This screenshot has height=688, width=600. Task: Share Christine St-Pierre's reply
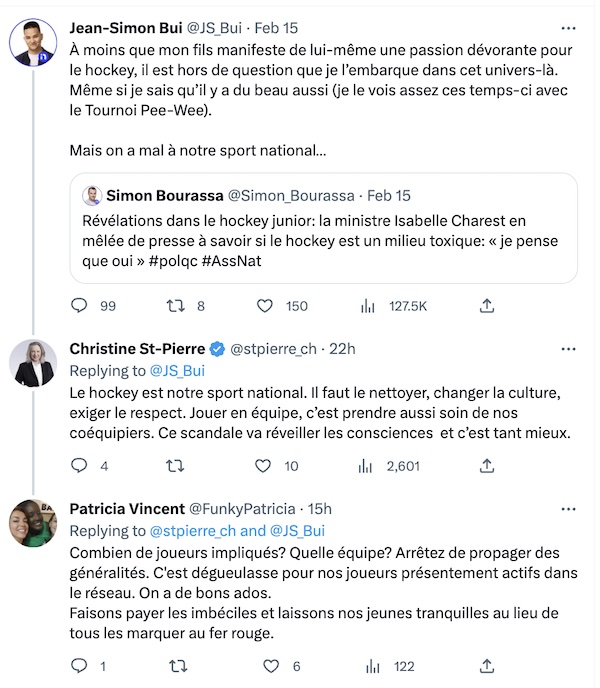tap(487, 466)
